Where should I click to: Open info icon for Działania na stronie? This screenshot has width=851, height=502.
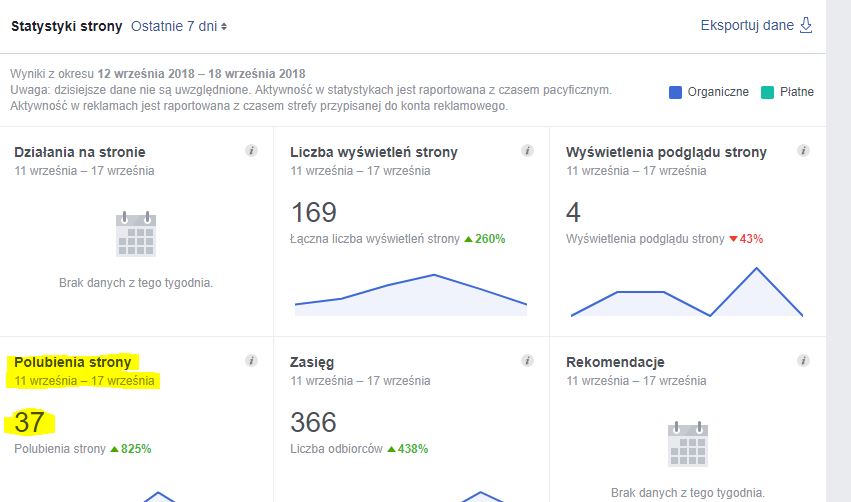(x=251, y=150)
